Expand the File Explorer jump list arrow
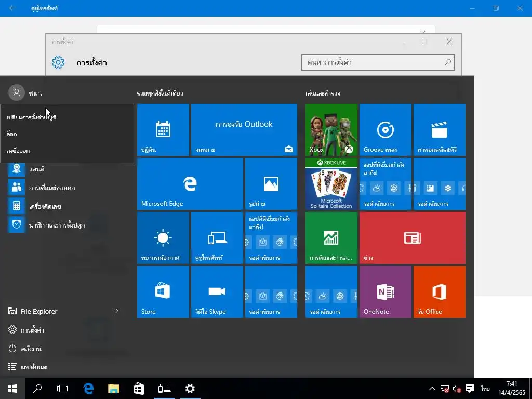 coord(117,311)
